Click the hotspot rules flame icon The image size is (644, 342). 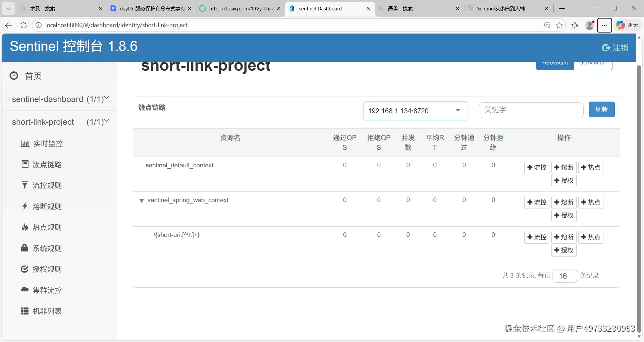click(x=25, y=227)
